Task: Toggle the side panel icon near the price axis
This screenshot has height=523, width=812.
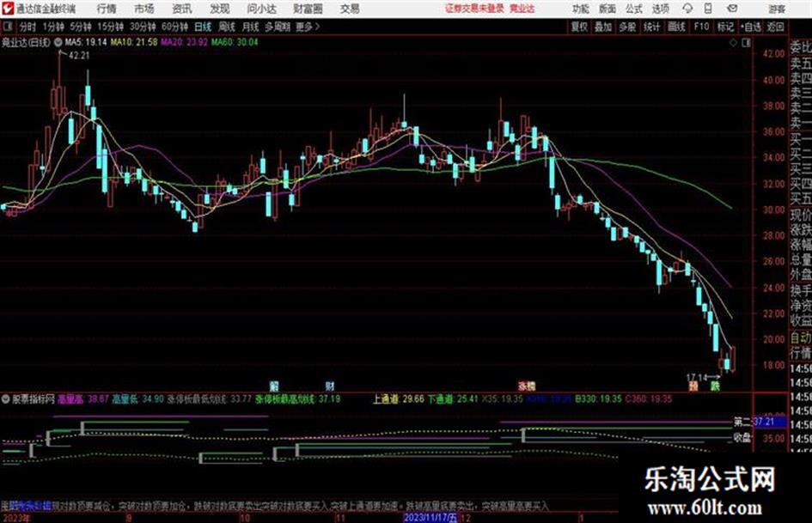Action: point(746,43)
